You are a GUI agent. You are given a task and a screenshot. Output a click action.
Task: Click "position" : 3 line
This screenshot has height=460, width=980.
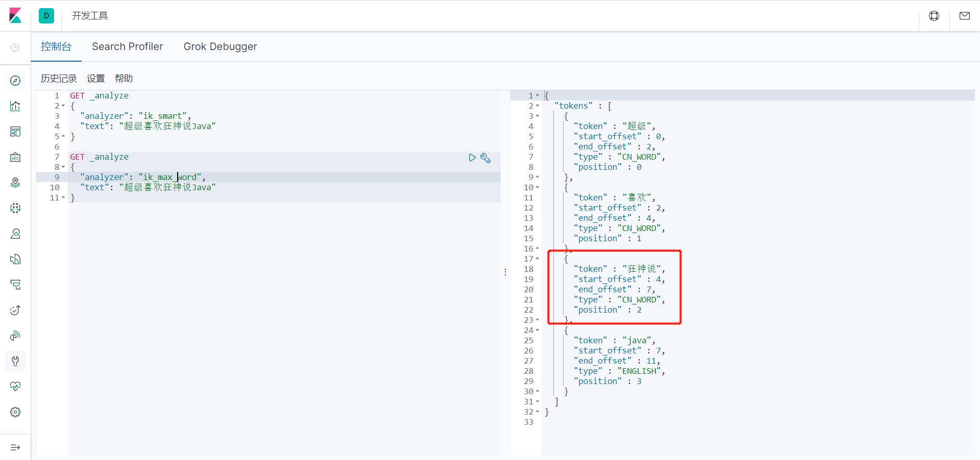607,381
